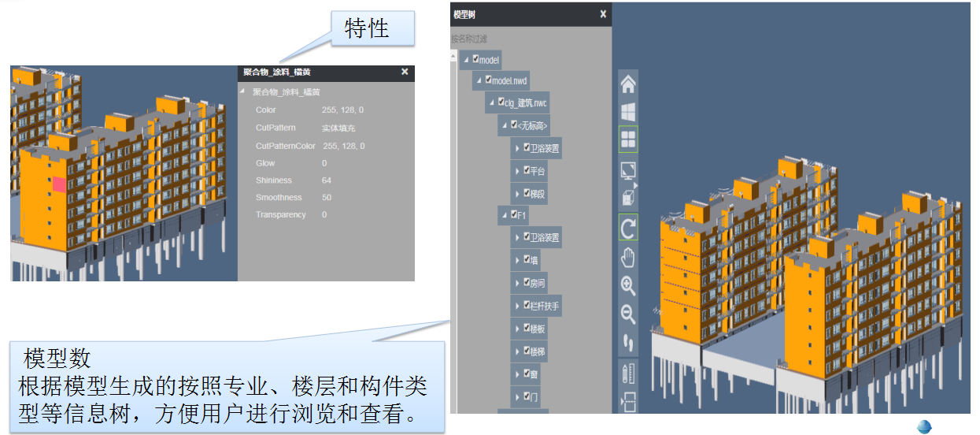Viewport: 980px width, 435px height.
Task: Click the Home view icon in viewer toolbar
Action: coord(628,84)
